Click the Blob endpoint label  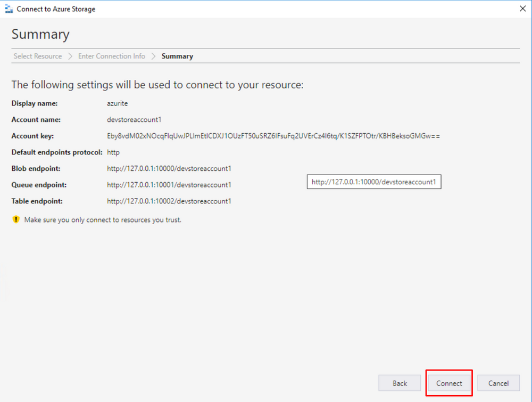[36, 168]
